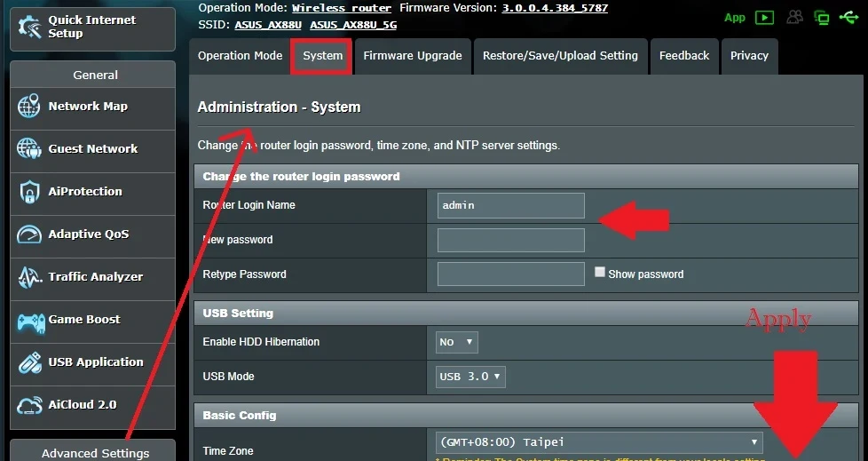Open the AiCloud 2.0 cloud icon
Image resolution: width=868 pixels, height=461 pixels.
29,405
